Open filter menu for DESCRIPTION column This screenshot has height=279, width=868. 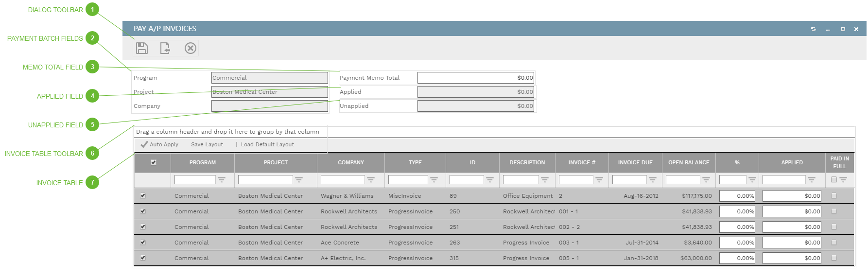point(545,180)
